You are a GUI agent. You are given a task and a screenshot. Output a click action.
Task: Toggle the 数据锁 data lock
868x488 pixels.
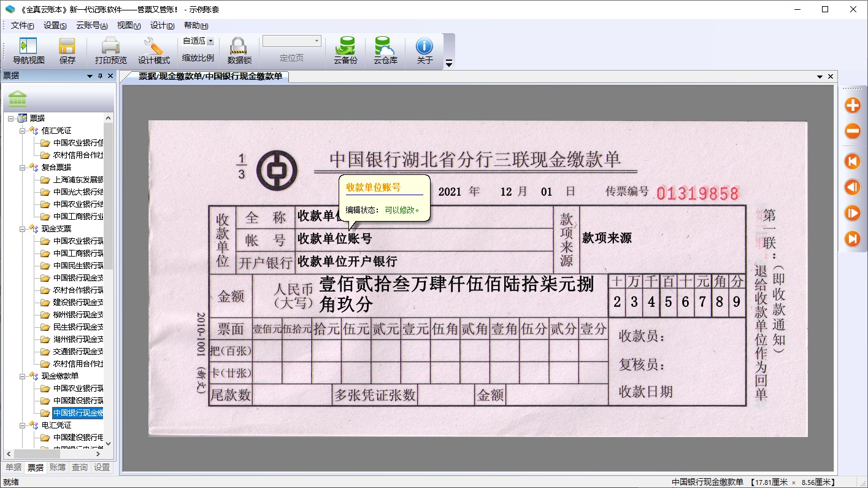(239, 51)
